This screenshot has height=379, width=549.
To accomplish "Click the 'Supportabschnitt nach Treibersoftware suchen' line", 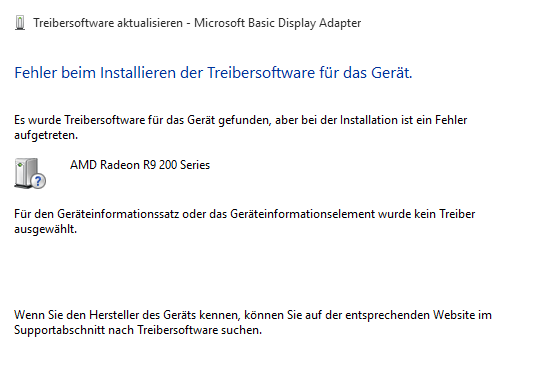I will [138, 330].
